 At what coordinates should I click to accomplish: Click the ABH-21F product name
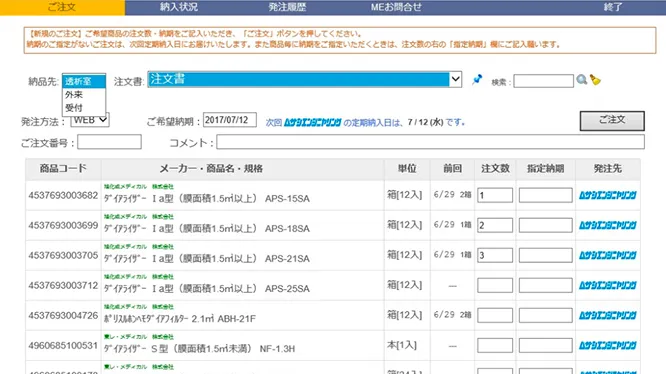click(x=180, y=318)
